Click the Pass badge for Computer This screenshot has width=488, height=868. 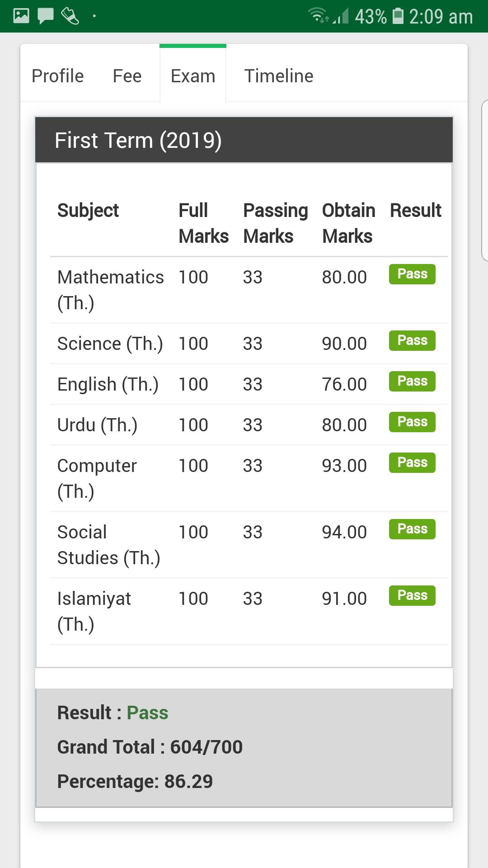pos(412,462)
